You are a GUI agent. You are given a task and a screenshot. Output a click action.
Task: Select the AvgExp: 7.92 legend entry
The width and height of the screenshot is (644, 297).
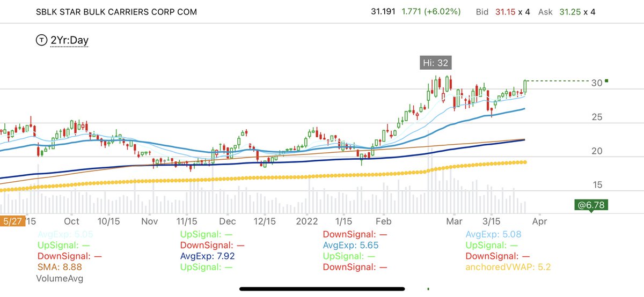coord(208,256)
